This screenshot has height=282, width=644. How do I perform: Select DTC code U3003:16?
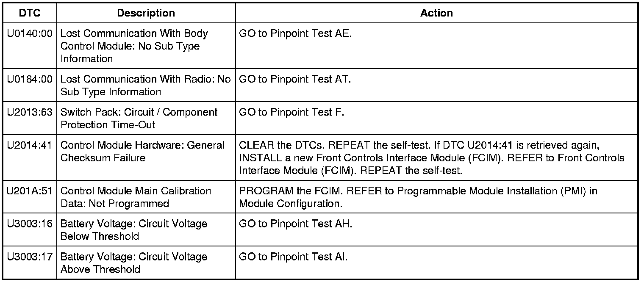(30, 224)
